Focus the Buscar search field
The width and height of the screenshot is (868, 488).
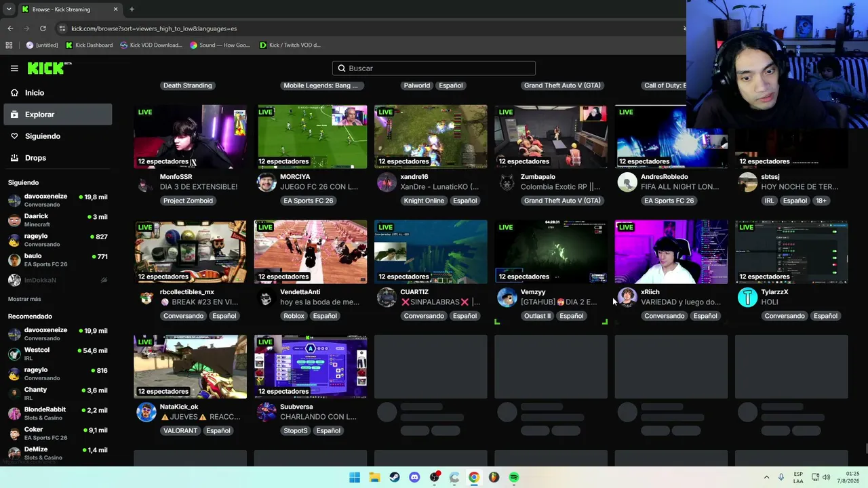point(434,68)
